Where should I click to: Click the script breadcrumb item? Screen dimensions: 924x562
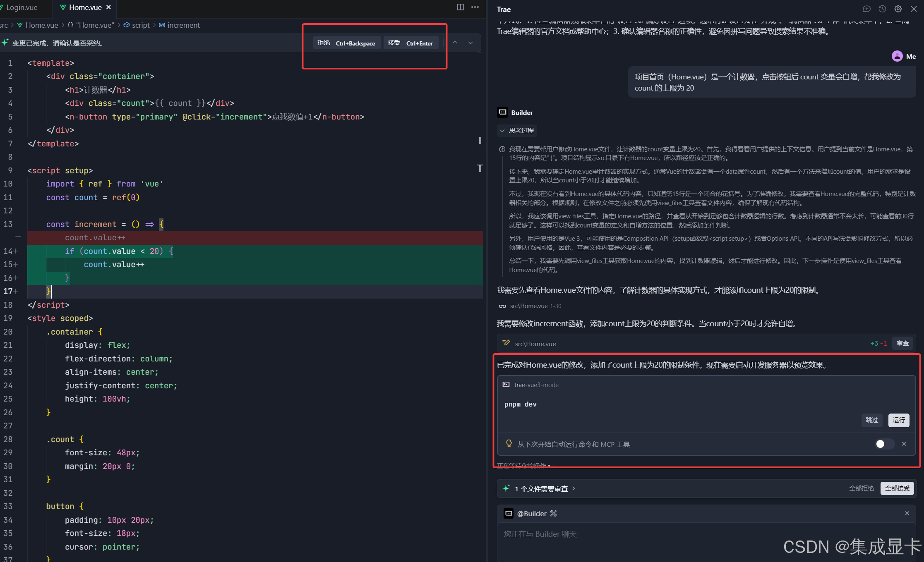pyautogui.click(x=141, y=25)
